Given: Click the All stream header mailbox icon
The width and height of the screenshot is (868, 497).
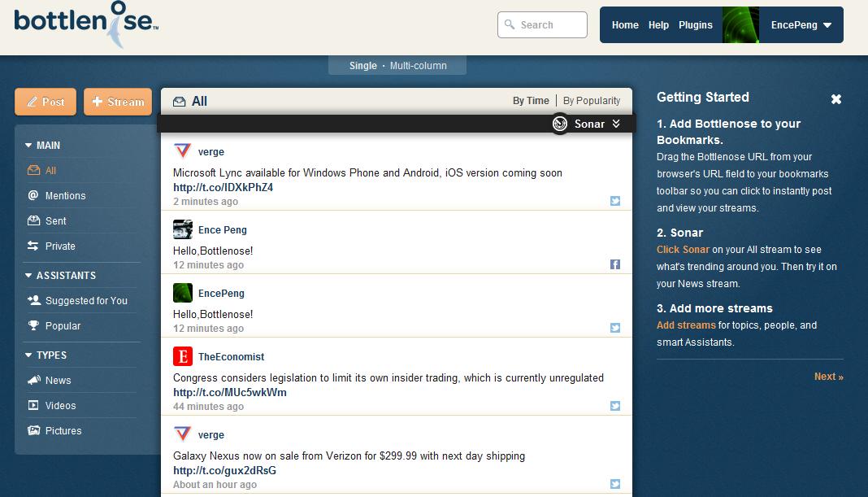Looking at the screenshot, I should 180,102.
